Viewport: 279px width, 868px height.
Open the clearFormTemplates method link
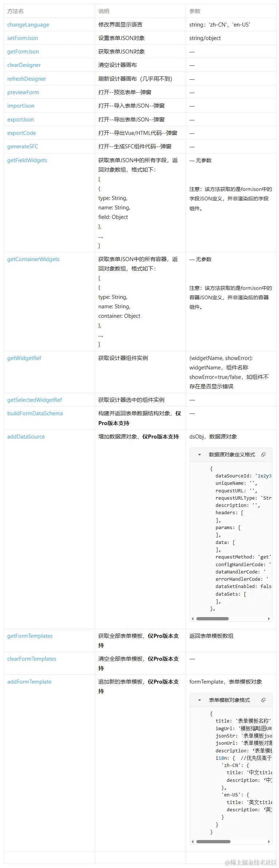(x=32, y=659)
